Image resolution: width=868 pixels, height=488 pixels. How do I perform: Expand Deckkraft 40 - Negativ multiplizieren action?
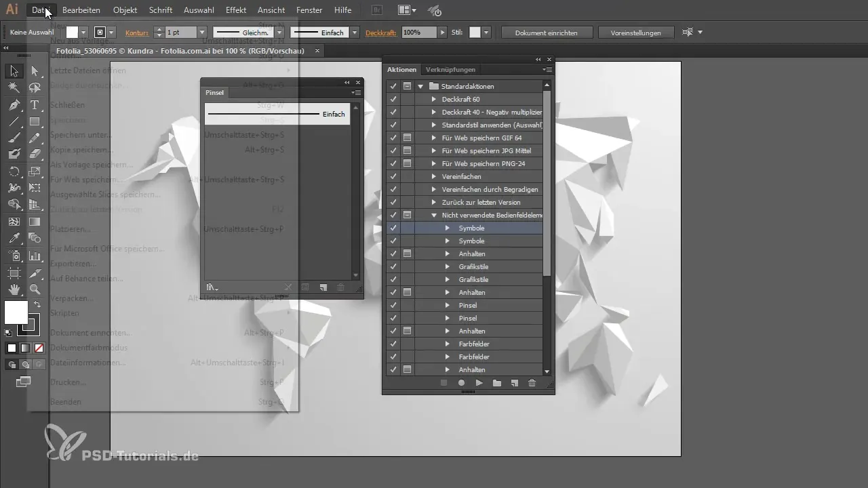434,112
